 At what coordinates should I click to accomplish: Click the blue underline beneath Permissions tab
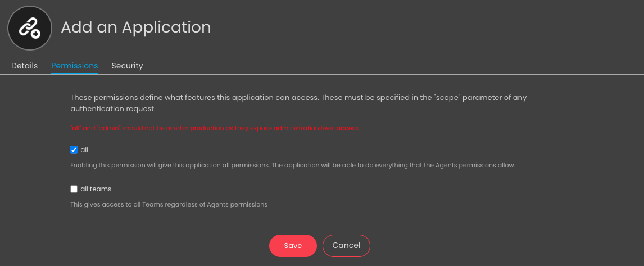click(x=75, y=74)
